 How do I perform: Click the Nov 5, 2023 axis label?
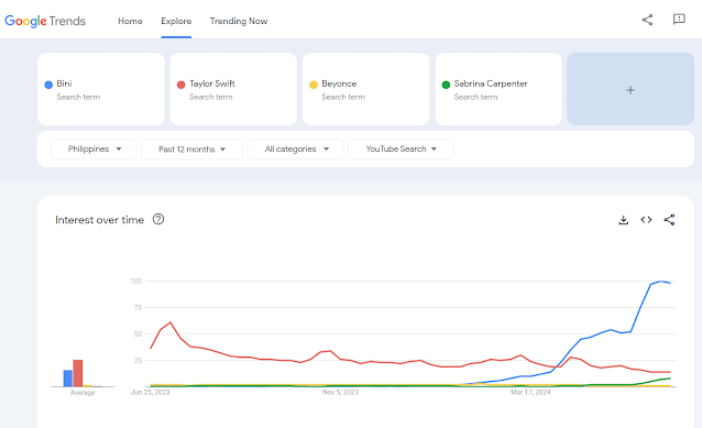pyautogui.click(x=340, y=392)
